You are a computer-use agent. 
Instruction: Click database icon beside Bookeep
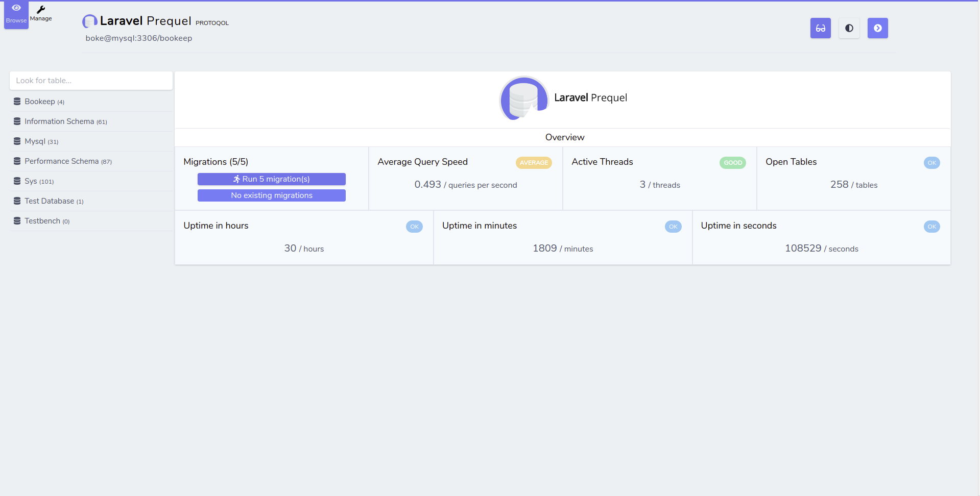(x=17, y=102)
